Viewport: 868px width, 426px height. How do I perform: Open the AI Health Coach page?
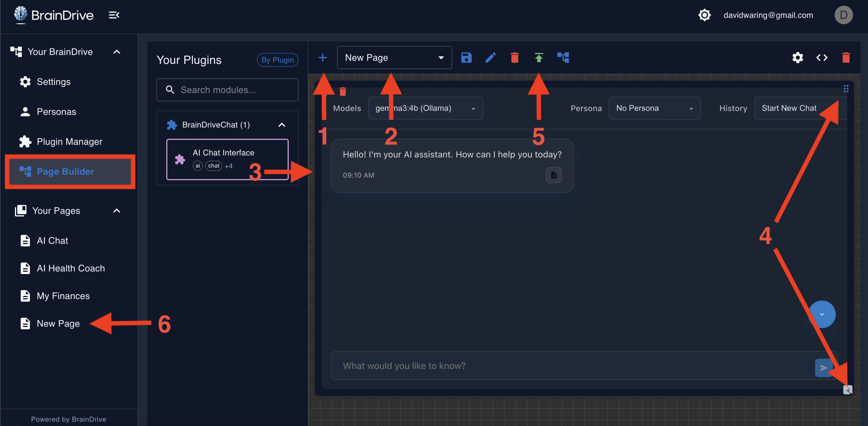pyautogui.click(x=70, y=268)
